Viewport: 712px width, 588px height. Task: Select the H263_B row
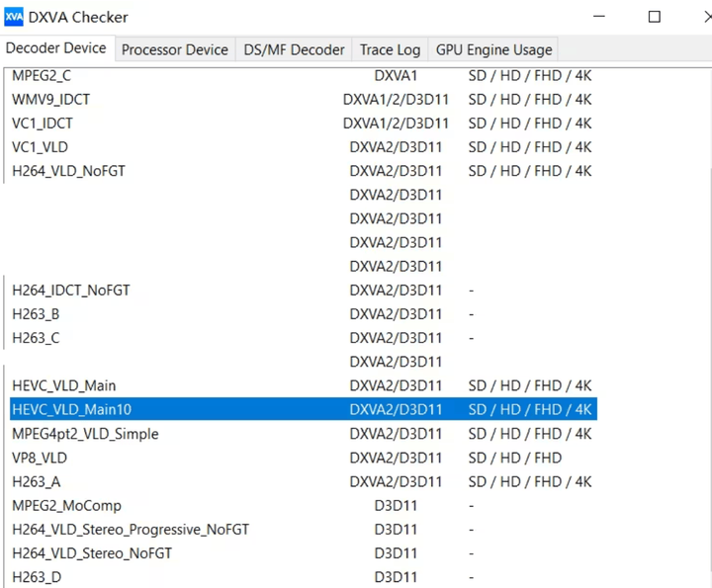click(304, 314)
